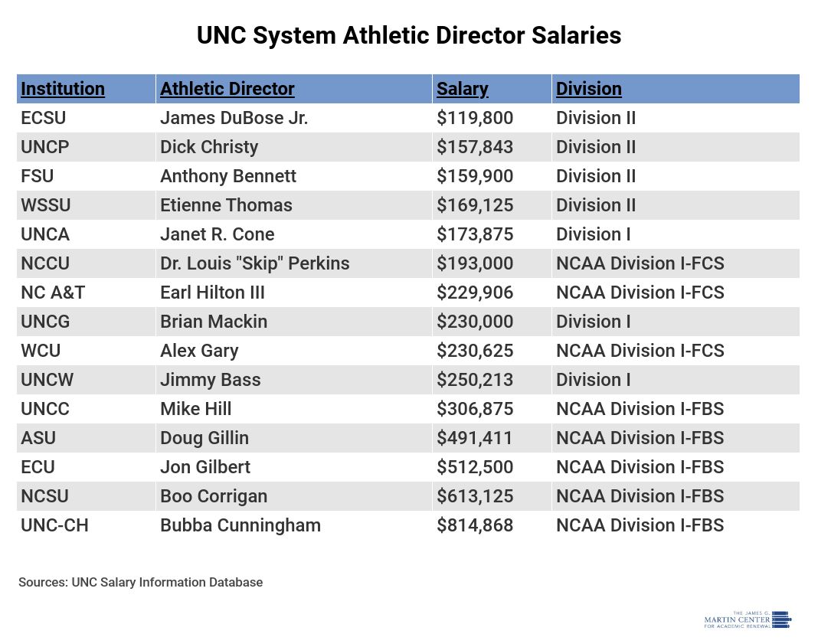Select the $119,800 salary cell

[x=475, y=118]
